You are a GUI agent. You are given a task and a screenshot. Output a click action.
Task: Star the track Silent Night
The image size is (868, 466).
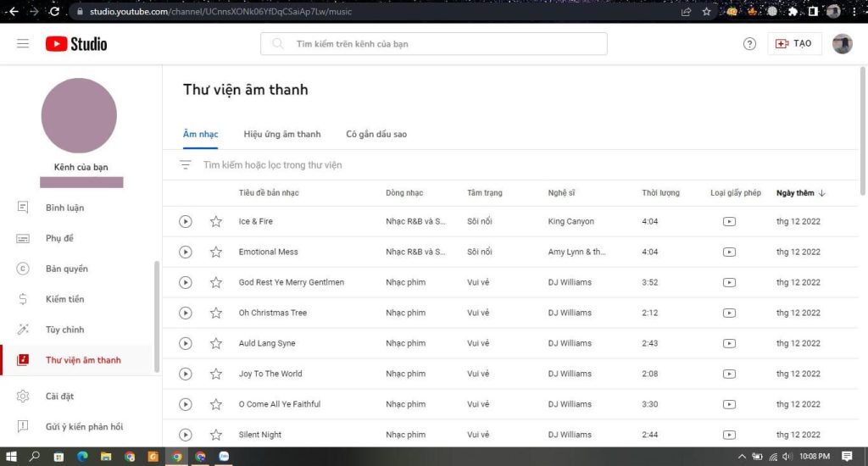click(216, 435)
